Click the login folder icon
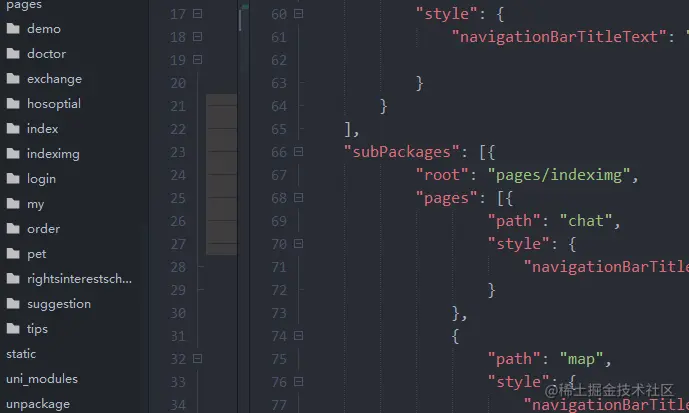 [x=13, y=179]
